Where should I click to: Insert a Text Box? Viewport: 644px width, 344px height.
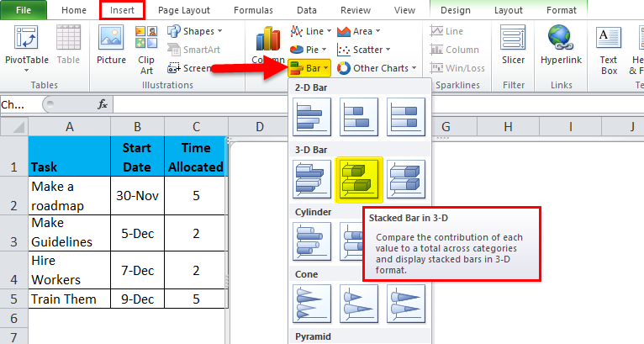tap(609, 50)
